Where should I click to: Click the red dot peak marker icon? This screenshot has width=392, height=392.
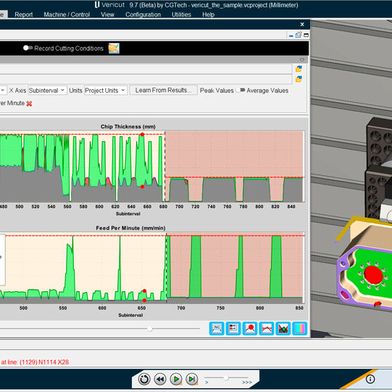tap(250, 328)
